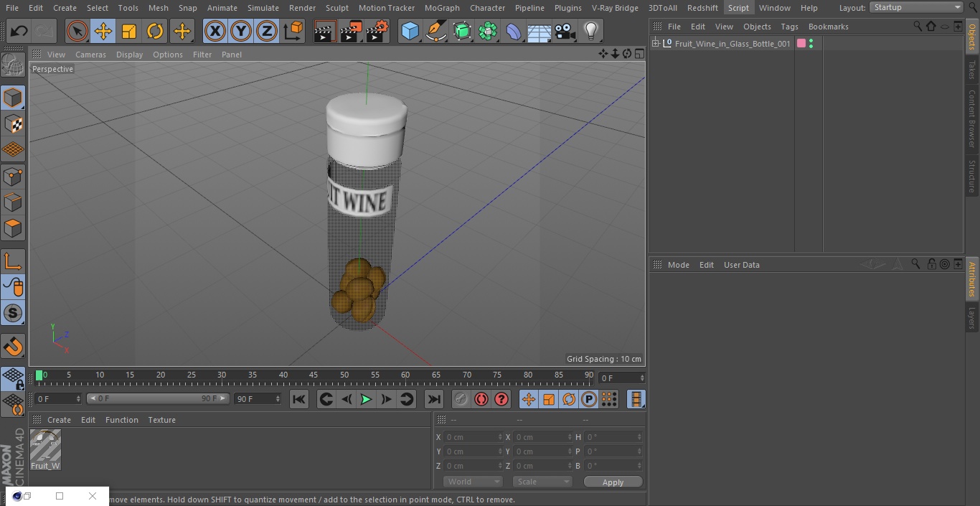
Task: Switch to Content Browser side tab
Action: click(x=972, y=118)
